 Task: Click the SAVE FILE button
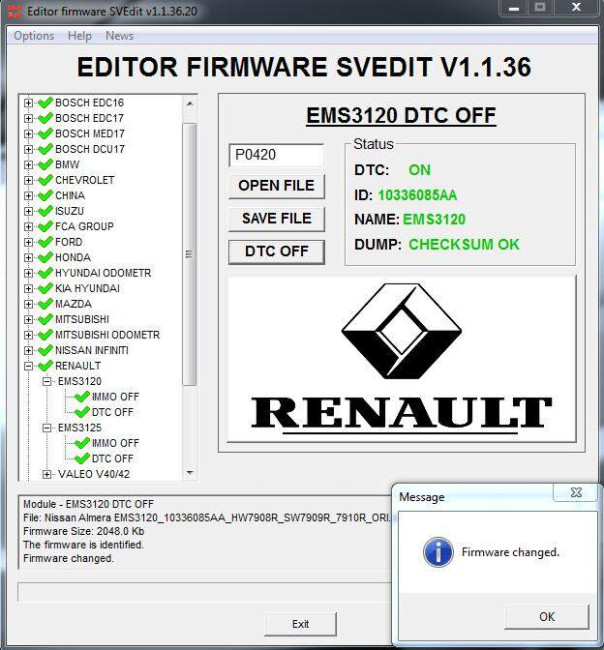[x=277, y=219]
